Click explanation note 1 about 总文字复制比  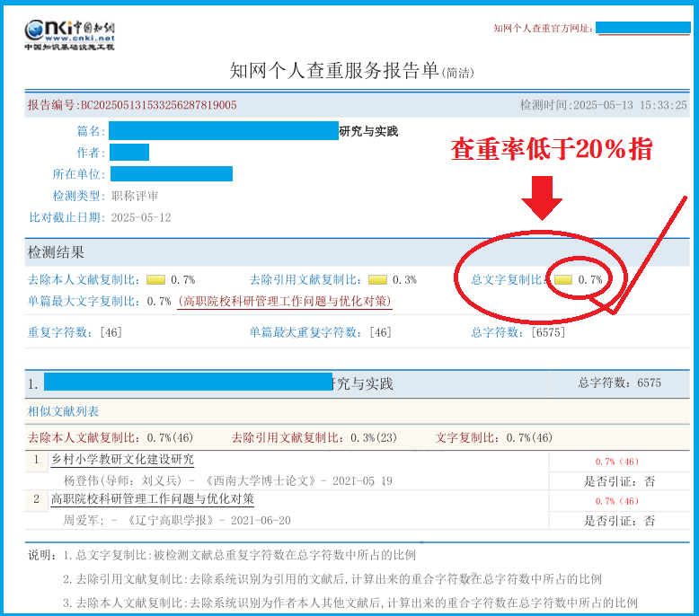pyautogui.click(x=239, y=556)
